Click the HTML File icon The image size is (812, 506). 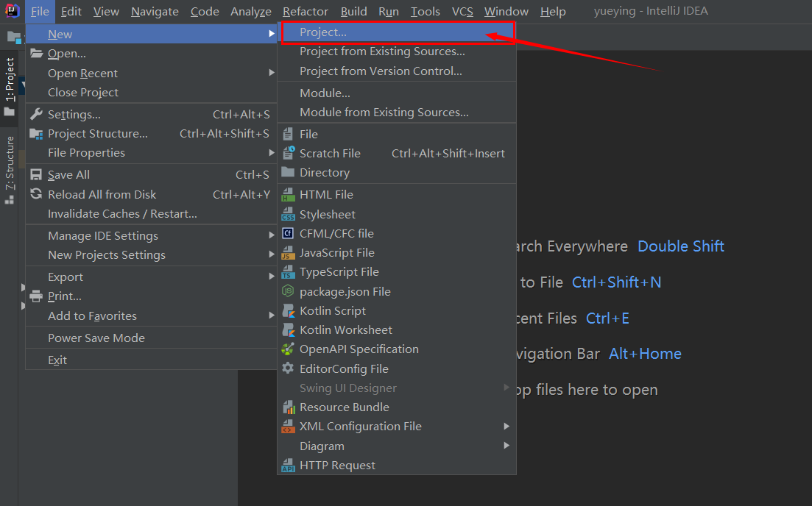288,195
